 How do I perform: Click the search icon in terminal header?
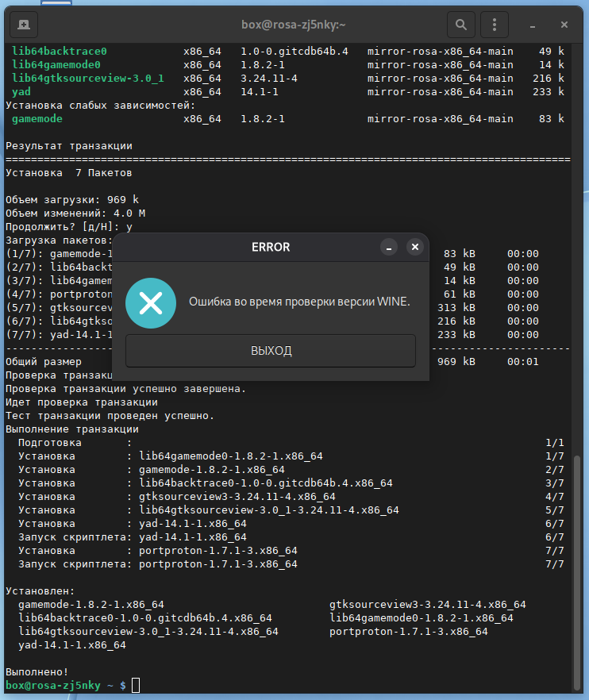click(x=460, y=25)
